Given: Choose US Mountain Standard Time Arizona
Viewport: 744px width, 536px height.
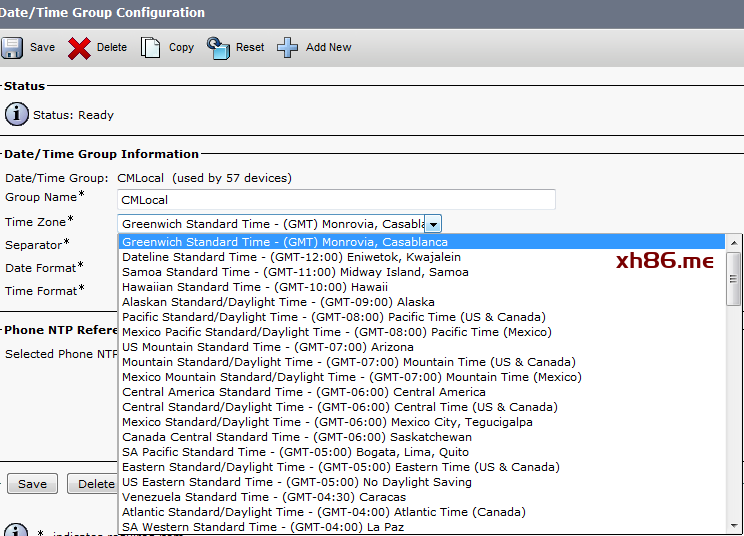Looking at the screenshot, I should [x=268, y=347].
